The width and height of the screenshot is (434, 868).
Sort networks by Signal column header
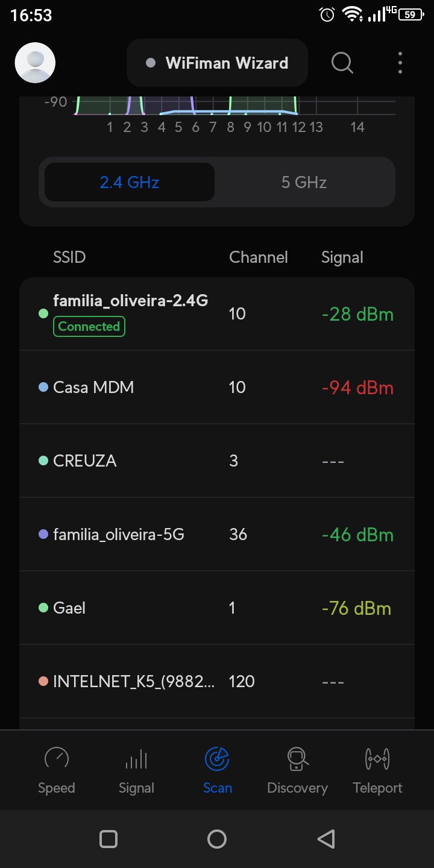click(342, 257)
